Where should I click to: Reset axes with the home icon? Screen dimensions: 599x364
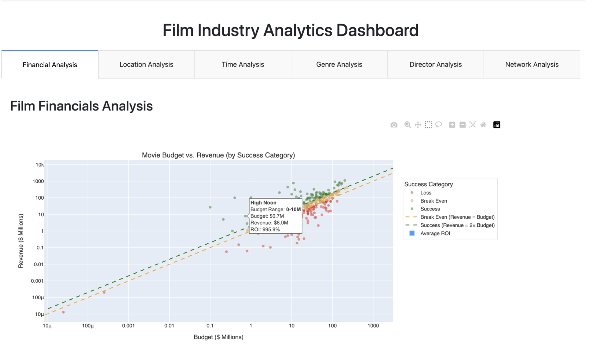point(484,125)
